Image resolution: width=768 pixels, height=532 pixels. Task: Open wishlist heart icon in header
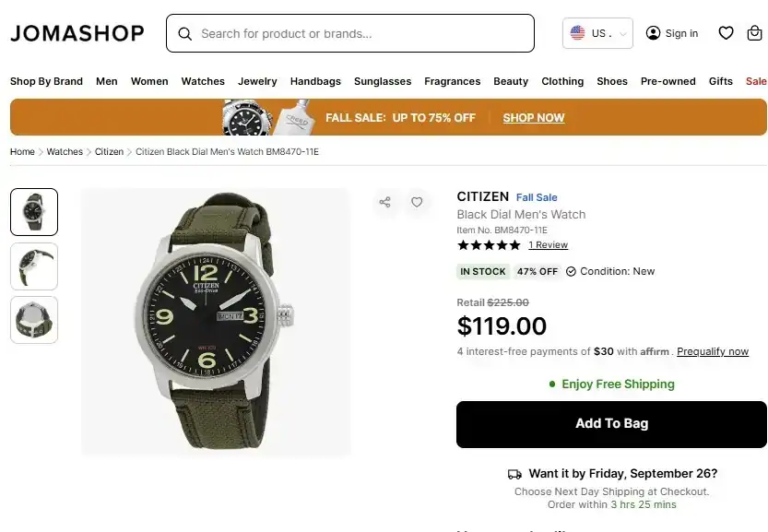[726, 33]
